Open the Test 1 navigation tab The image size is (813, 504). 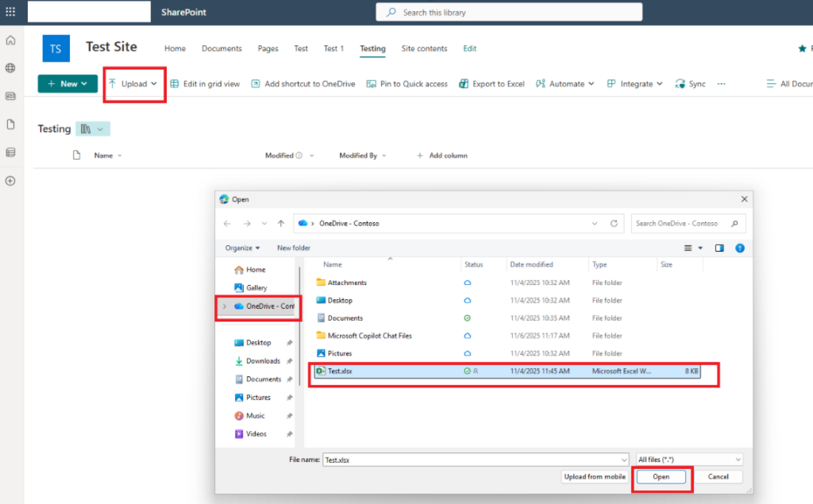coord(334,48)
